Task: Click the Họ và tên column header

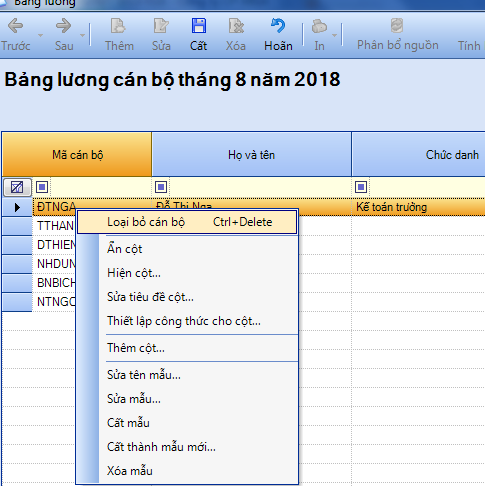Action: point(252,155)
